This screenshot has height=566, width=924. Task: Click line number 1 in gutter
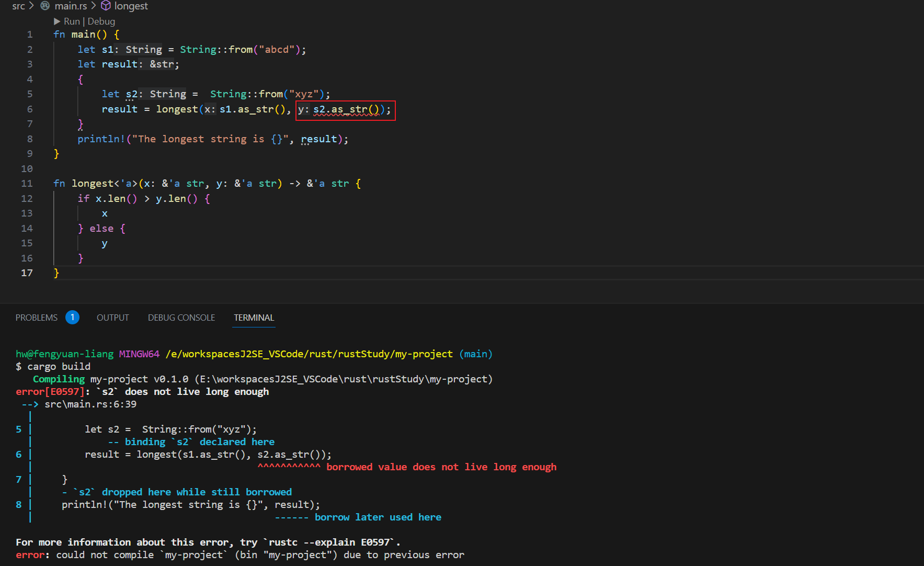click(30, 35)
